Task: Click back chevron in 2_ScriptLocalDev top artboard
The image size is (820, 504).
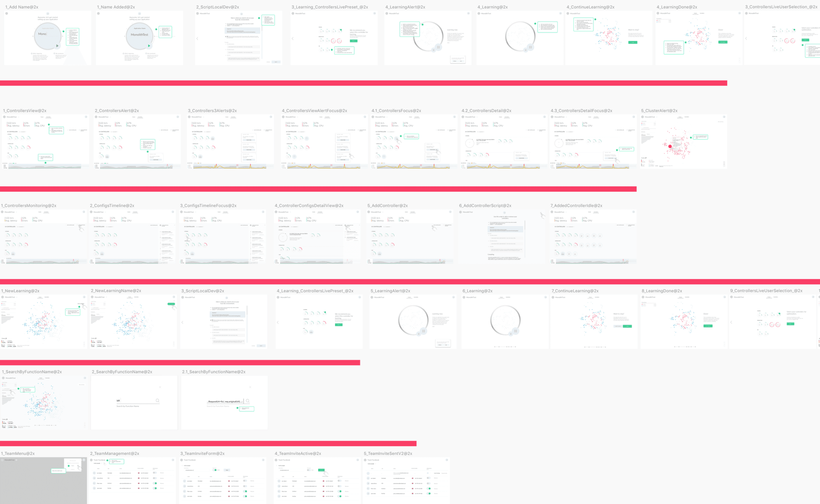Action: click(197, 39)
